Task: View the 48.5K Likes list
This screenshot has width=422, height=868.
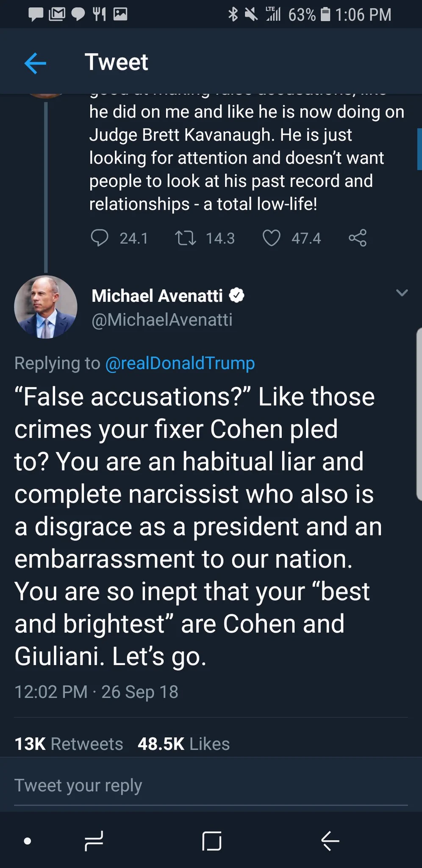Action: (184, 744)
